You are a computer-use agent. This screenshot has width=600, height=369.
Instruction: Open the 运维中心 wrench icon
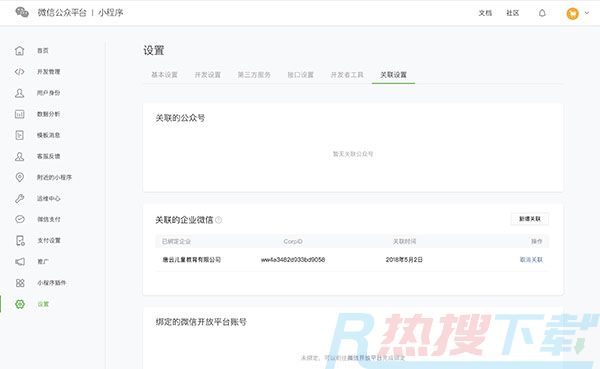coord(20,198)
